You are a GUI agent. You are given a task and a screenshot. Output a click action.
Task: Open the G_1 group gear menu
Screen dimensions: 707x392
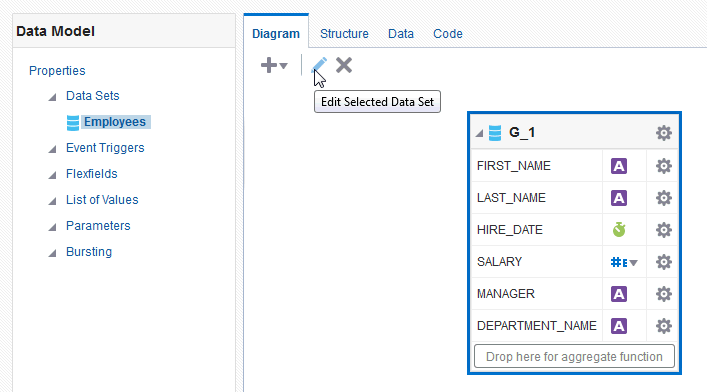point(664,133)
